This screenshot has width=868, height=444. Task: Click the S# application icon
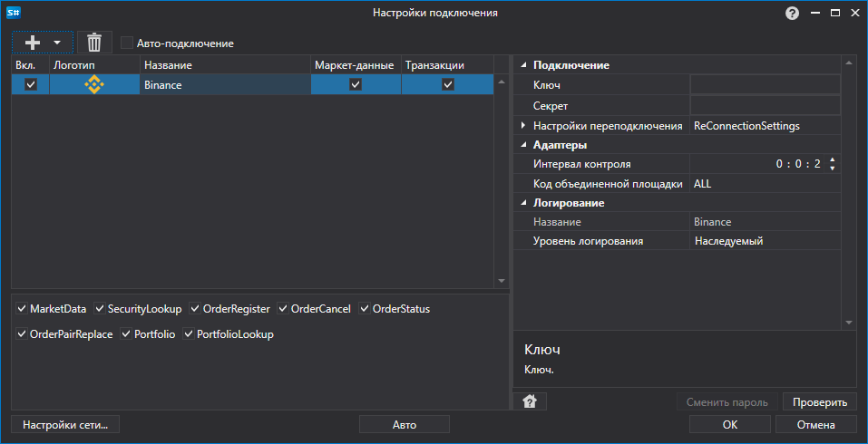pos(14,13)
